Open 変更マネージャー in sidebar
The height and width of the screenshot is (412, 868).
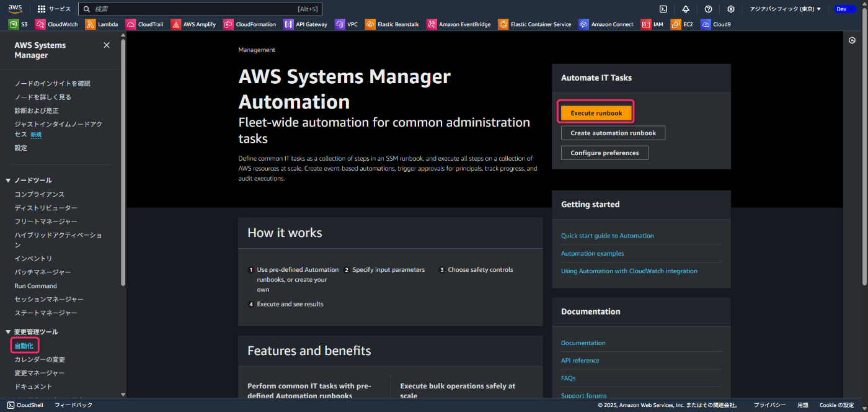[x=40, y=373]
